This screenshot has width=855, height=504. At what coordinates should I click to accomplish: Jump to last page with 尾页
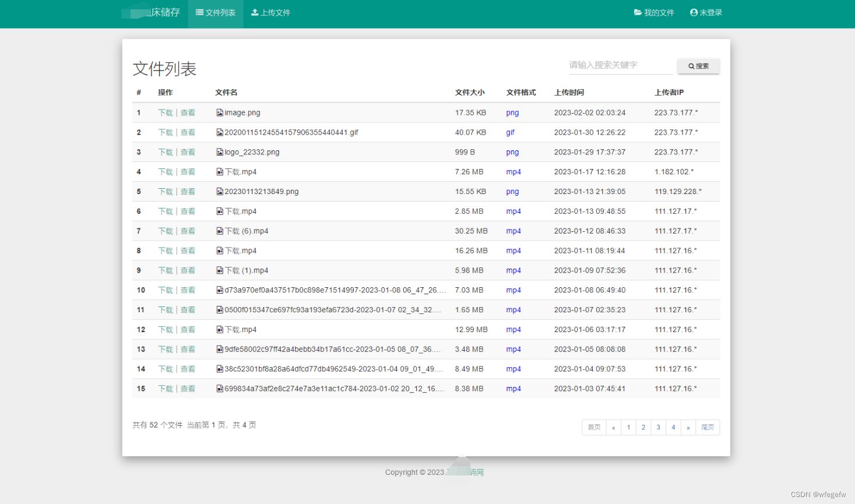pyautogui.click(x=708, y=428)
